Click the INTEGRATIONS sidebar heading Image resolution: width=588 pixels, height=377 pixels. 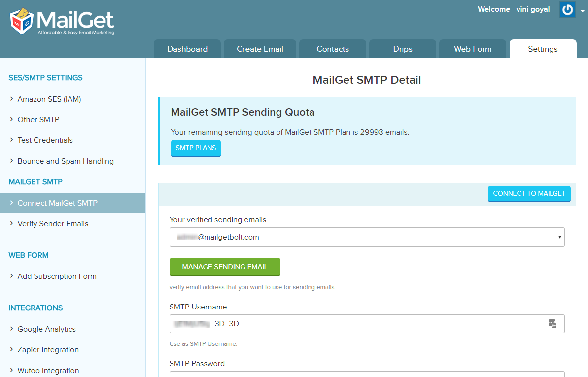[x=35, y=308]
